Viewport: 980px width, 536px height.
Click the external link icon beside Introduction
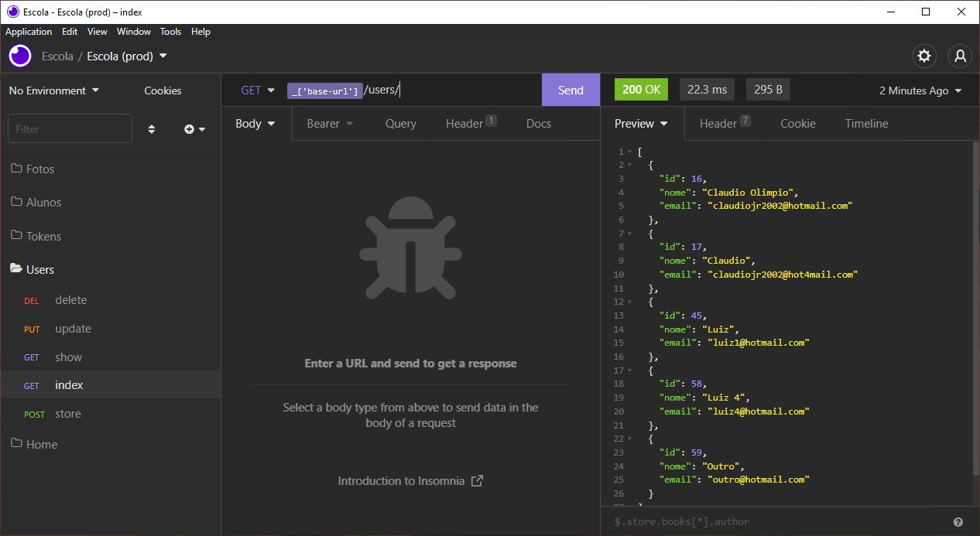(x=477, y=480)
